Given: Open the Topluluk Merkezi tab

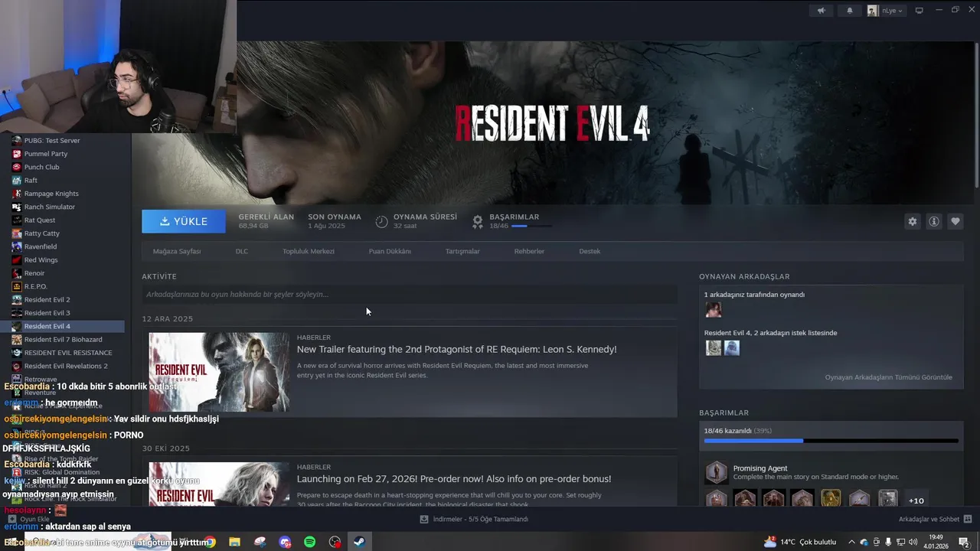Looking at the screenshot, I should point(309,251).
